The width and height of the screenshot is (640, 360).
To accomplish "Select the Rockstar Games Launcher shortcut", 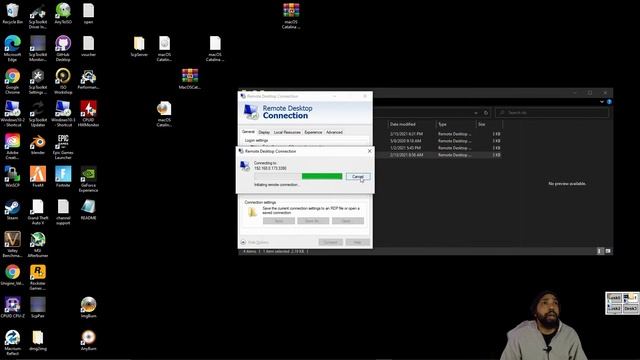I will tap(38, 277).
